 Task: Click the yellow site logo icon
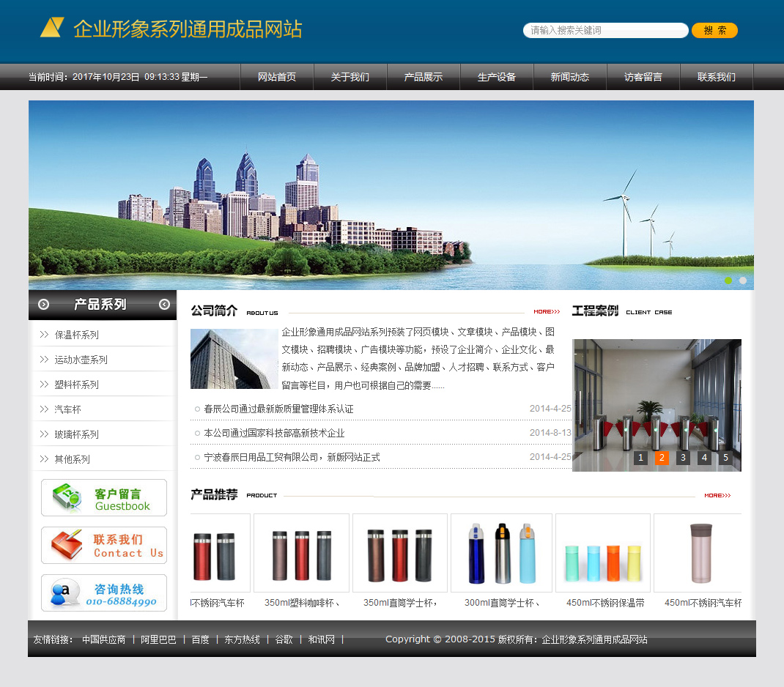point(52,27)
